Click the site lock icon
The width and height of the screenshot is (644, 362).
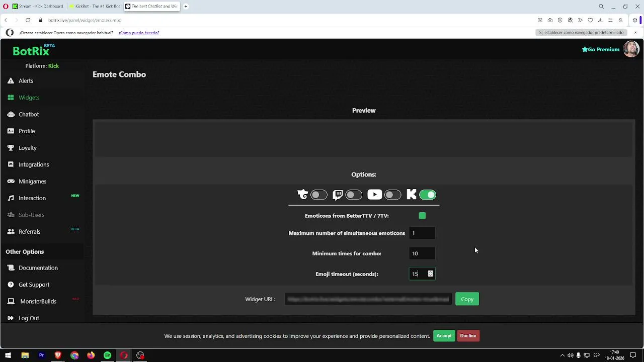pyautogui.click(x=41, y=20)
